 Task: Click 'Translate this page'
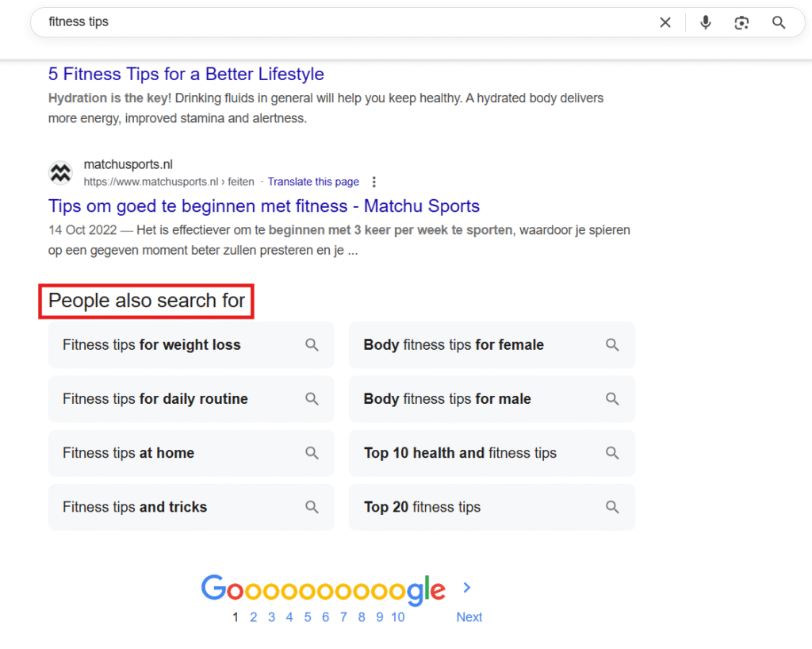[313, 182]
